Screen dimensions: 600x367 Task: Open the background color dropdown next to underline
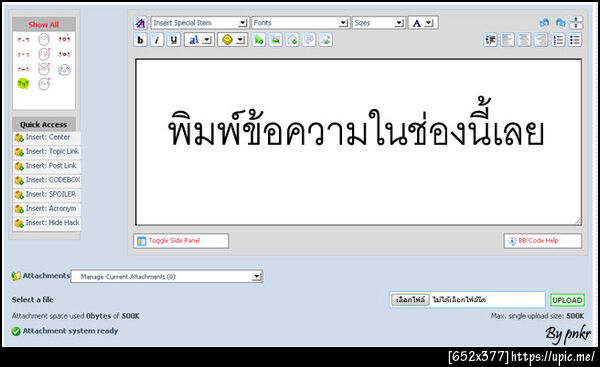click(199, 40)
